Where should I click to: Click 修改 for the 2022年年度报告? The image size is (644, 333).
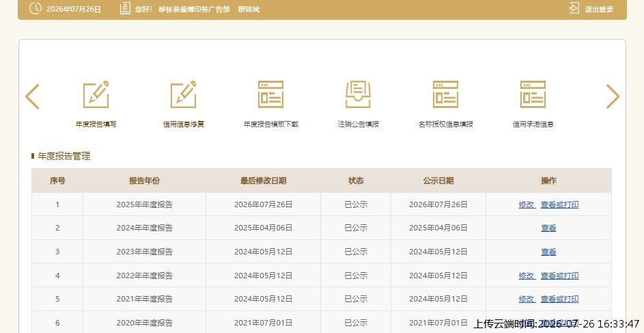[527, 276]
